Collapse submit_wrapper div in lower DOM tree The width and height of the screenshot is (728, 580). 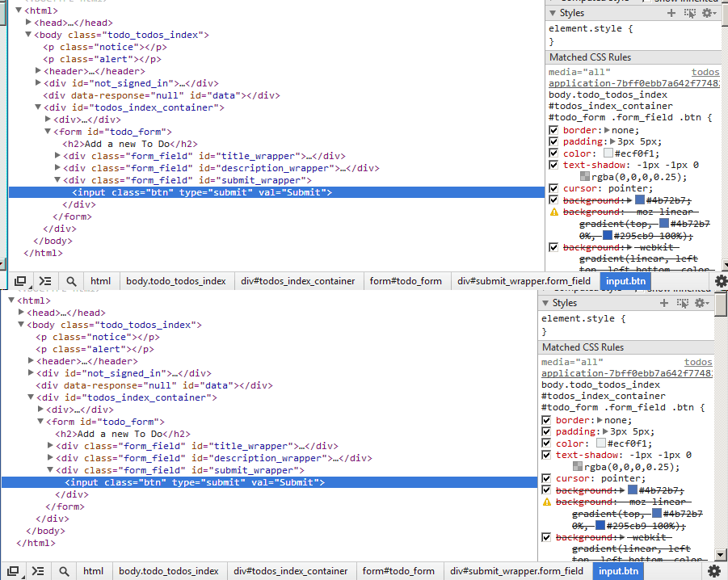click(x=50, y=469)
